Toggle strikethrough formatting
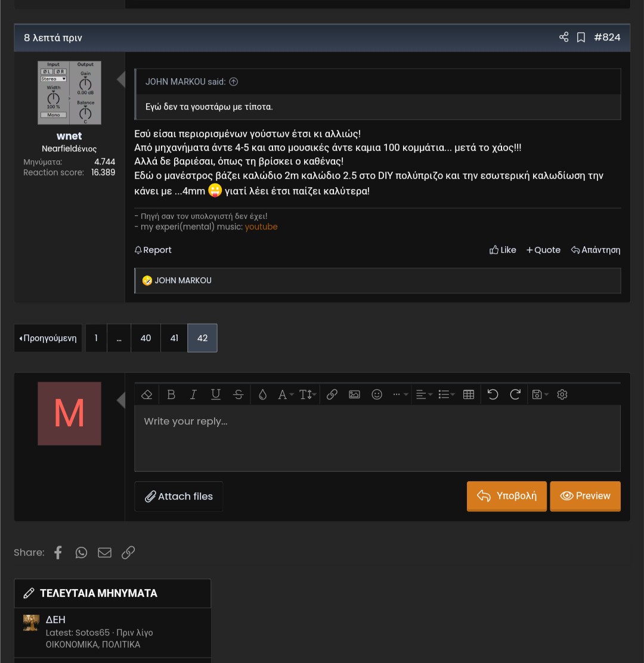The image size is (644, 663). click(238, 395)
